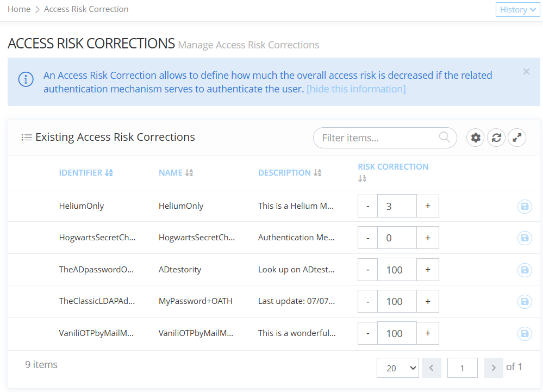Viewport: 543px width, 392px height.
Task: Dismiss the info banner with the X
Action: [526, 71]
